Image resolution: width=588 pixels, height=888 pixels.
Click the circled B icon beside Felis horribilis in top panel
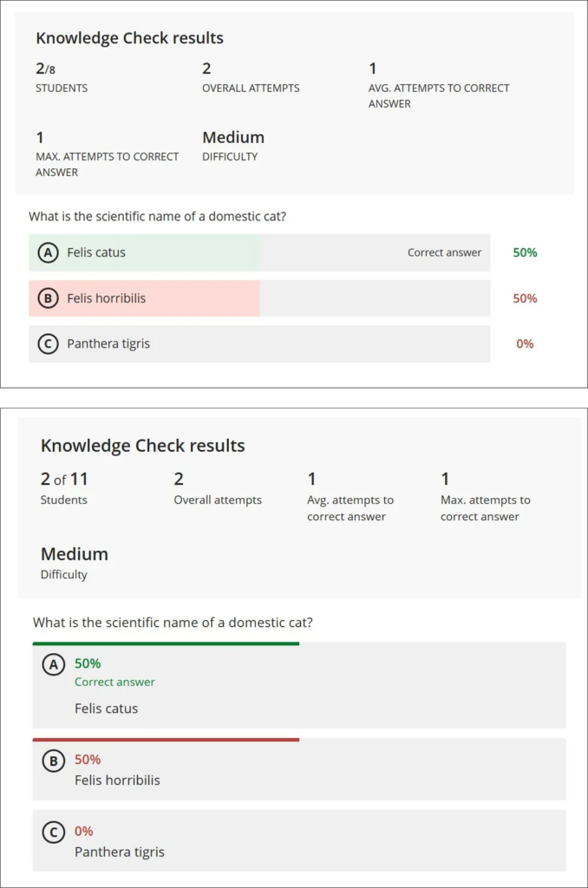[49, 298]
